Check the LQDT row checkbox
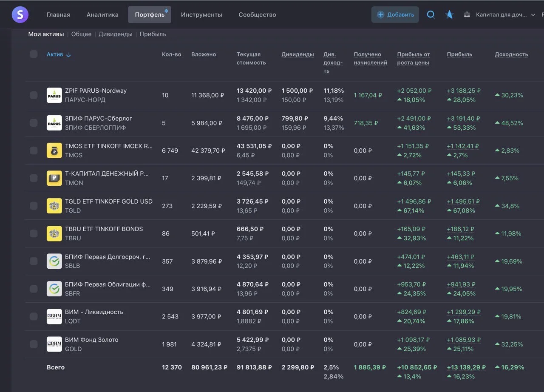 34,316
